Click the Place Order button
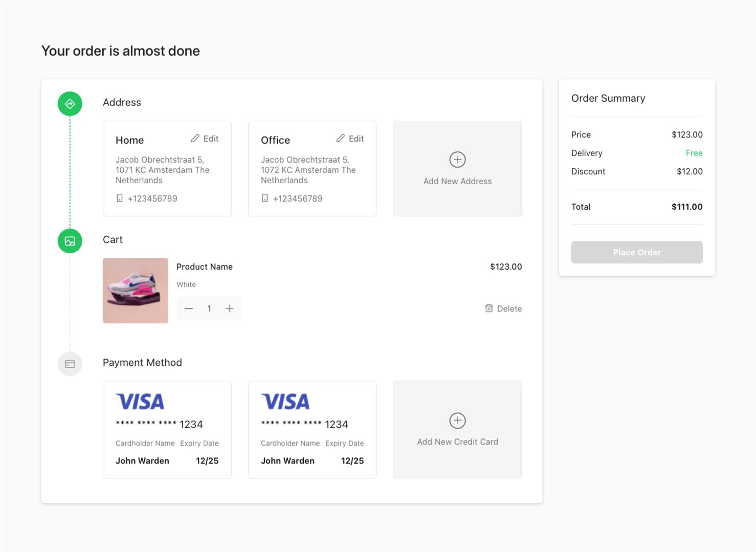This screenshot has width=756, height=552. [637, 252]
